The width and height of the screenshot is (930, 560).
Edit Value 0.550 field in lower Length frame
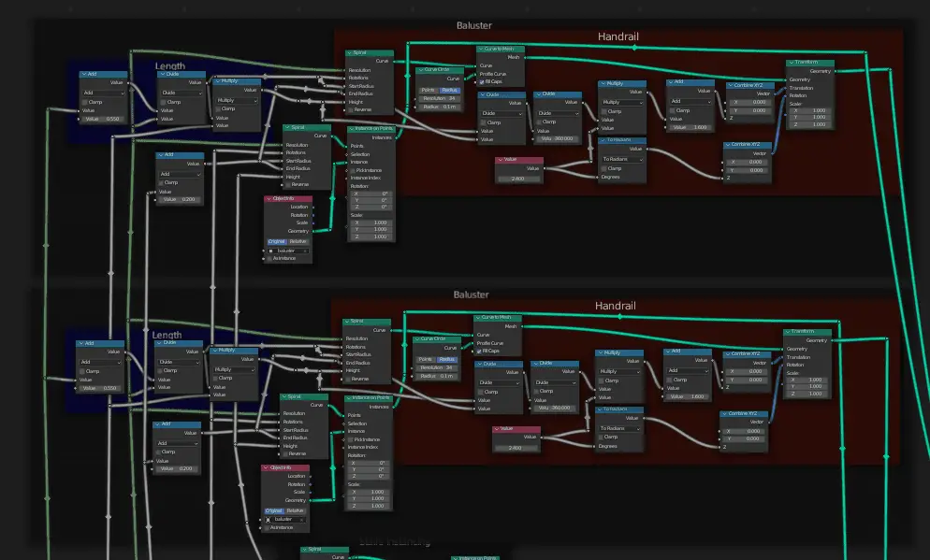[100, 388]
